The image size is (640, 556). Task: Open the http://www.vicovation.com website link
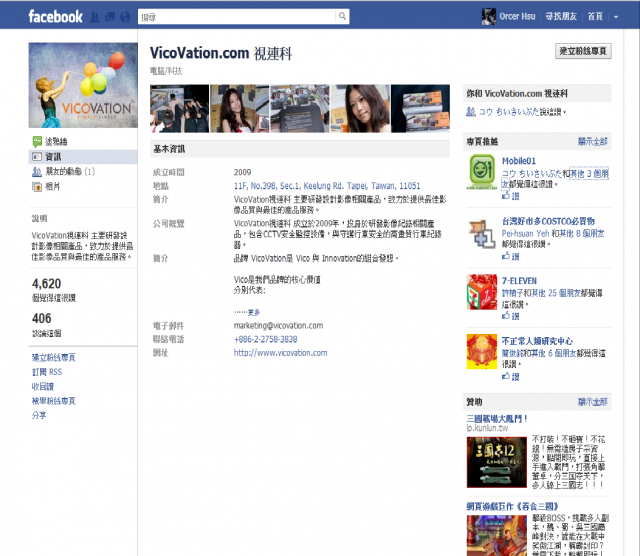coord(280,353)
